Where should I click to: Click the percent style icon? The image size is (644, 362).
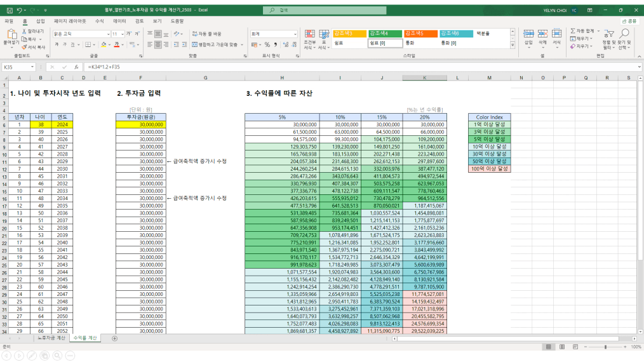[267, 44]
